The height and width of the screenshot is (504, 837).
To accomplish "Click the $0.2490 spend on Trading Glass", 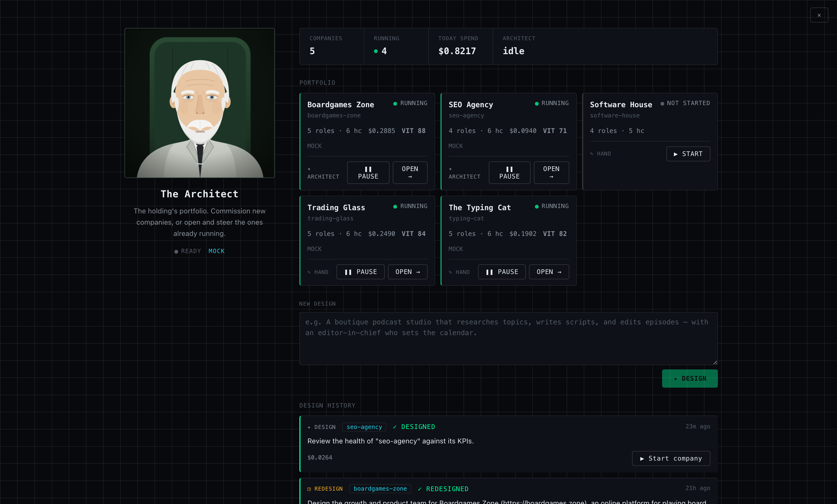I will pos(381,234).
